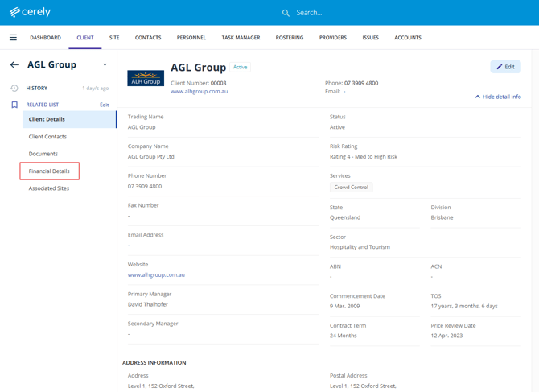The image size is (539, 392).
Task: Click the Active status badge
Action: (240, 67)
